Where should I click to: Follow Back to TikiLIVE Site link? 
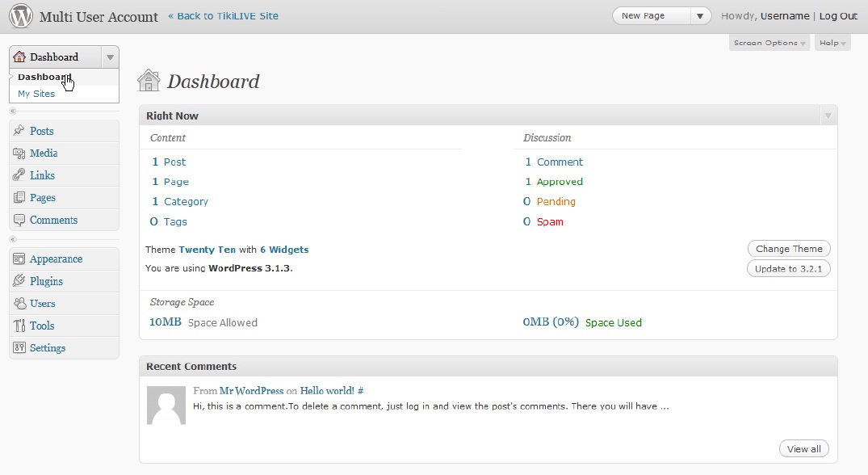(x=223, y=16)
